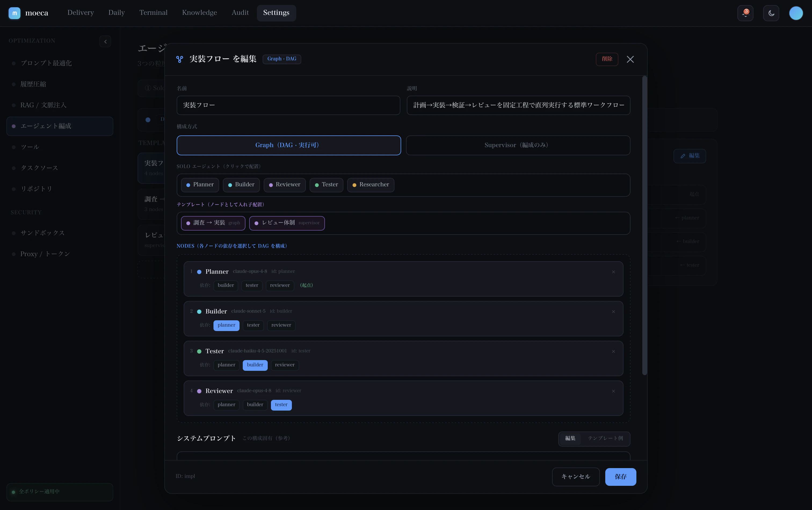Click the ID: impl label
Viewport: 812px width, 510px height.
(185, 476)
